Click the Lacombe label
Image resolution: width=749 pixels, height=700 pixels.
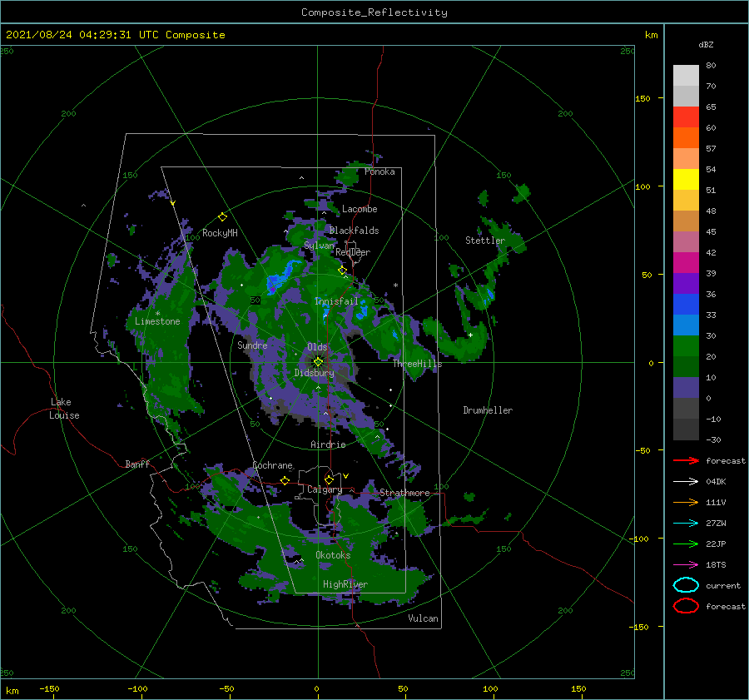click(360, 209)
